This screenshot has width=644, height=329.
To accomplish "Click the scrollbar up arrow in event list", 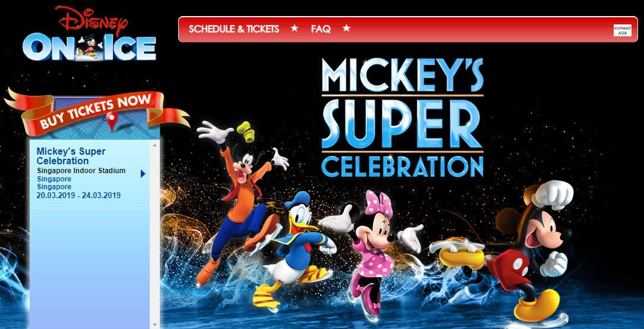I will click(155, 145).
